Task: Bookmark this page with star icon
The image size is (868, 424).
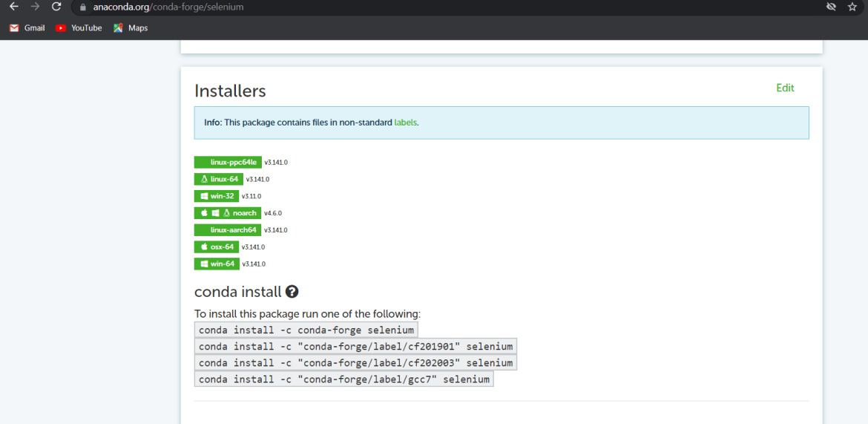Action: point(852,7)
